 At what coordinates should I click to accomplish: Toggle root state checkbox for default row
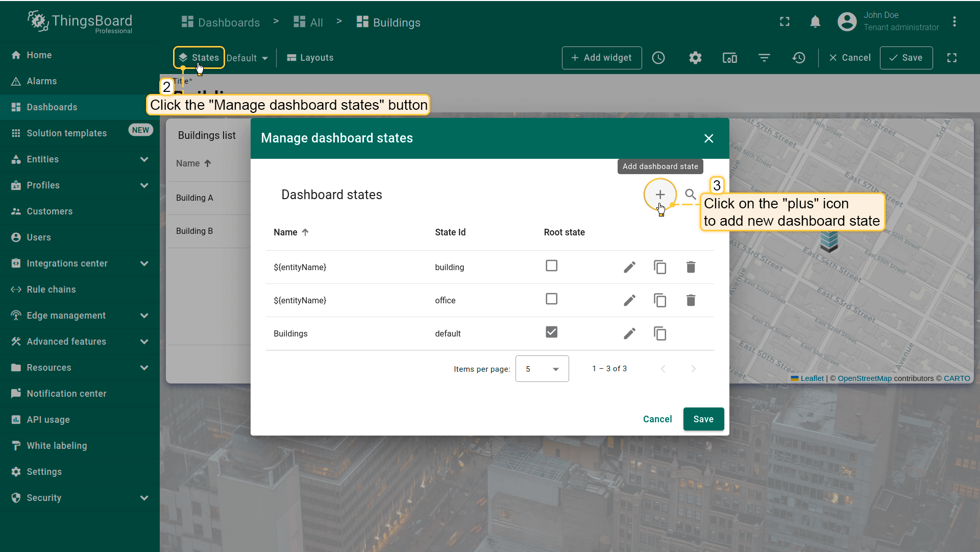[551, 332]
